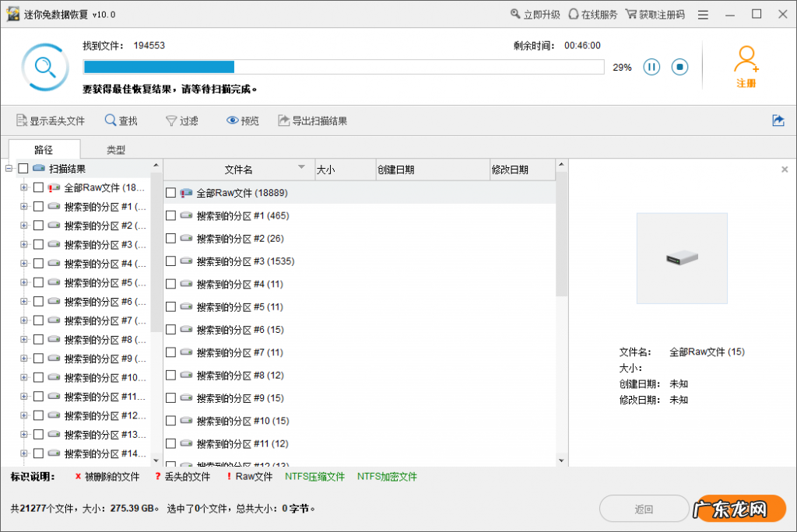The width and height of the screenshot is (797, 532).
Task: Switch to the 类型 tab
Action: pos(115,149)
